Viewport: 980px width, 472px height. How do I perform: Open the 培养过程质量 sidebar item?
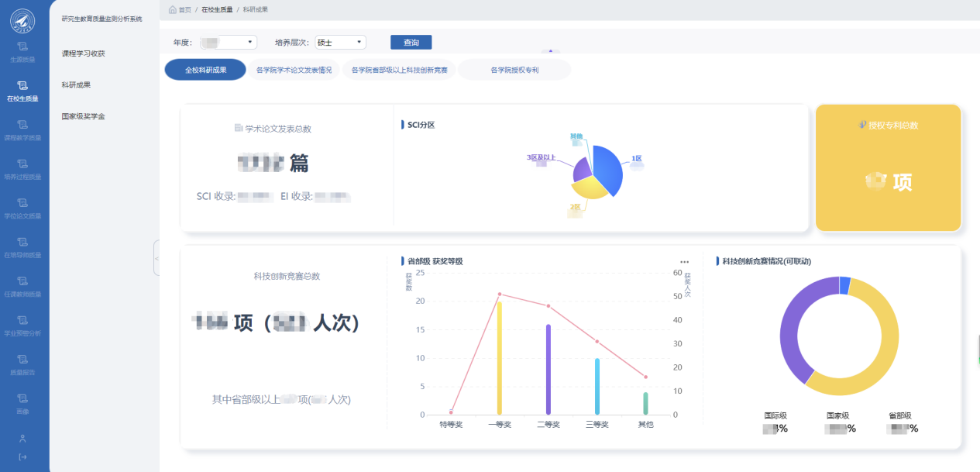[22, 168]
